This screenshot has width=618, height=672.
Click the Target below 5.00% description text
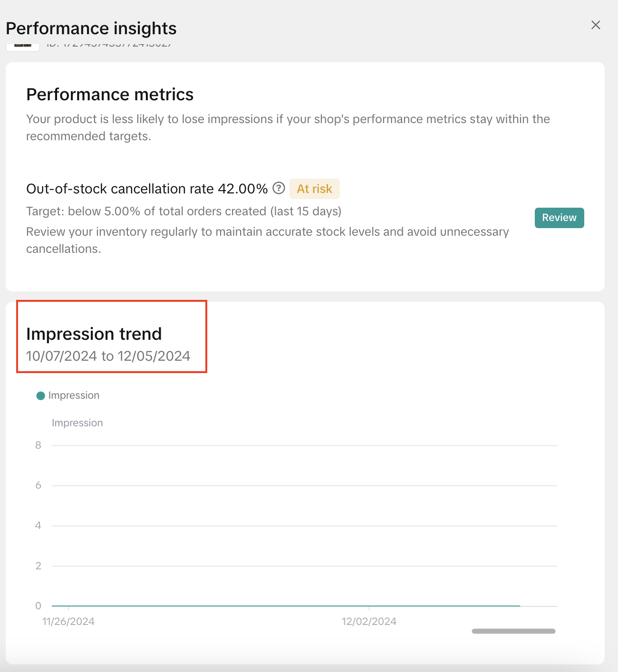coord(183,211)
